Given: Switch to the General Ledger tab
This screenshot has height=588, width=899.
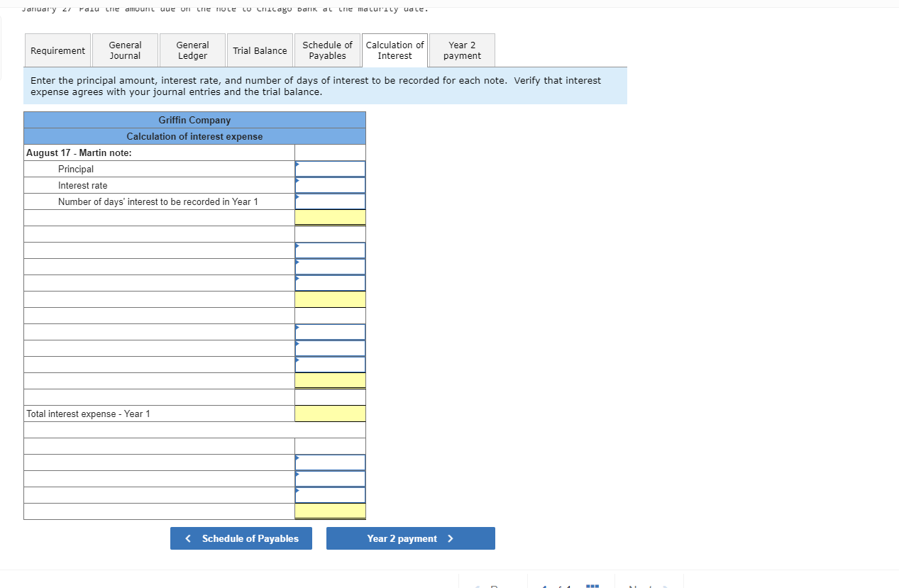Looking at the screenshot, I should pyautogui.click(x=192, y=50).
